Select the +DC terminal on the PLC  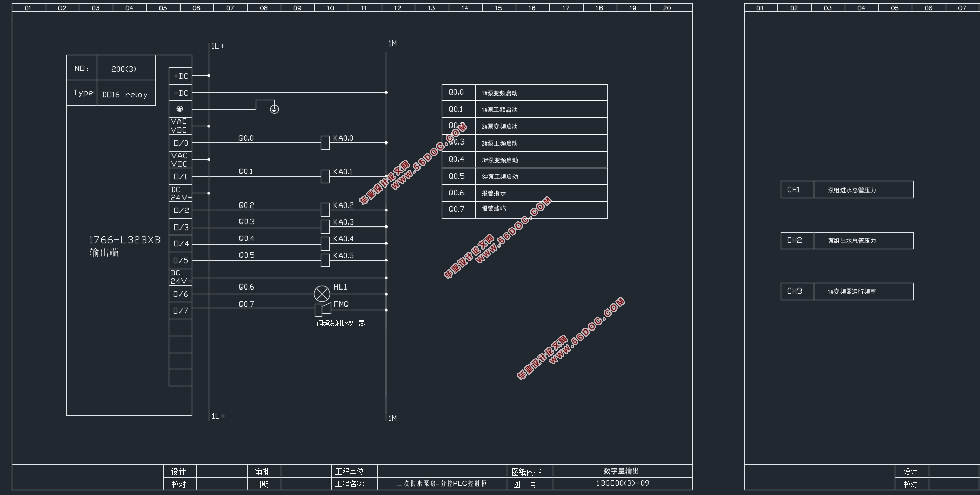click(181, 76)
